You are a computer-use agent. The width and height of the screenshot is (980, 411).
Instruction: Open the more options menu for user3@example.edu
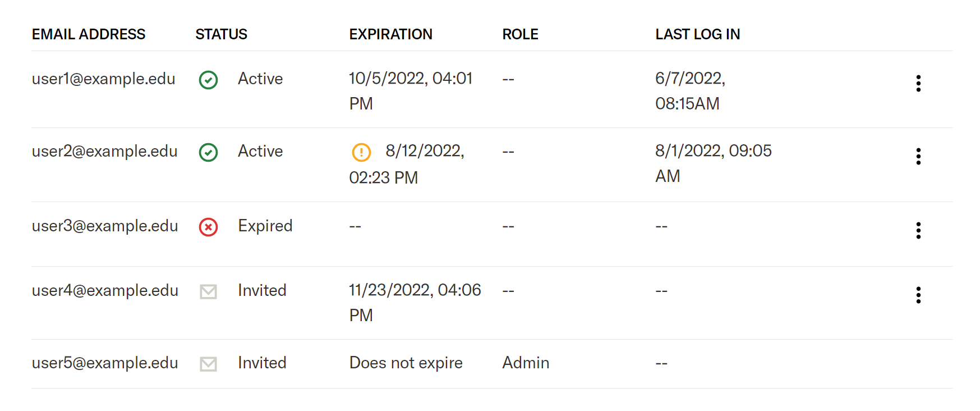(918, 230)
